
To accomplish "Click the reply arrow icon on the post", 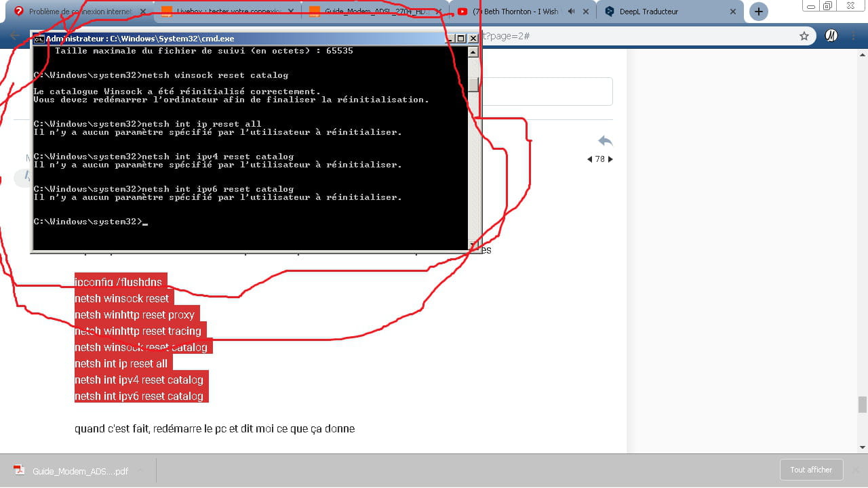I will coord(605,141).
